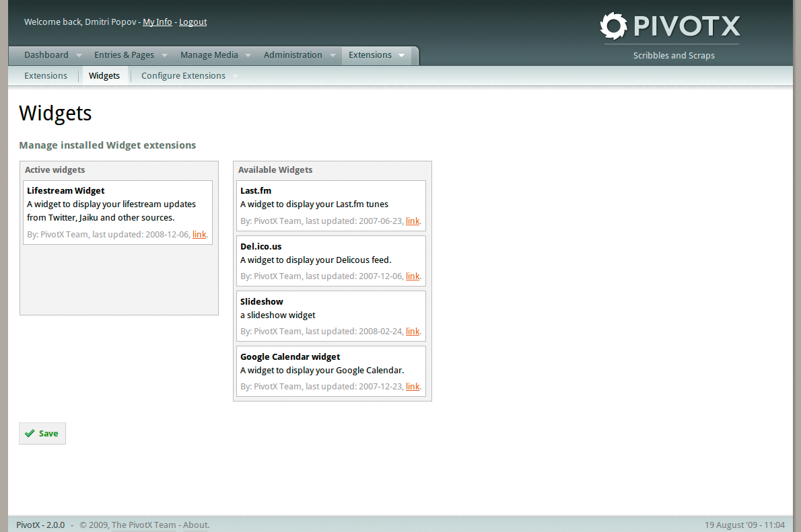Viewport: 801px width, 532px height.
Task: Click the Manage installed Widget extensions subheading
Action: (107, 145)
